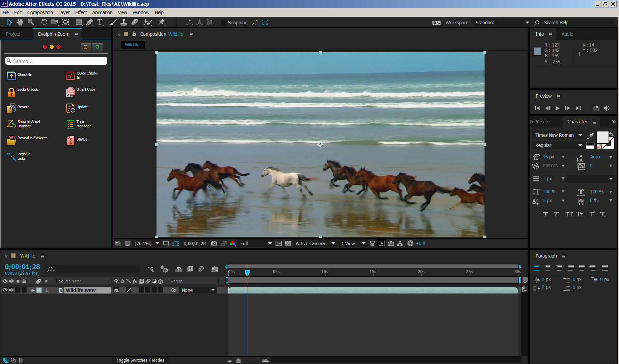
Task: Open the Evolphin Task Manager
Action: tap(78, 124)
